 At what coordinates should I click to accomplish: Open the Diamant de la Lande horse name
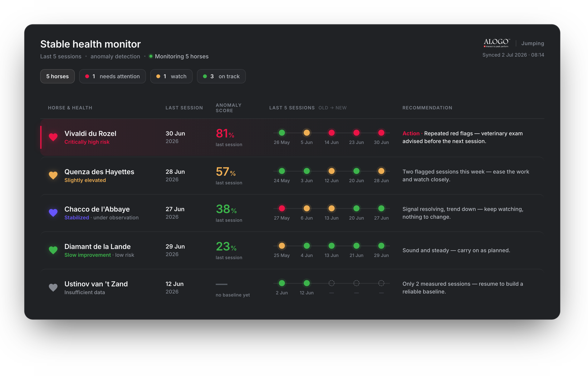[x=98, y=247]
